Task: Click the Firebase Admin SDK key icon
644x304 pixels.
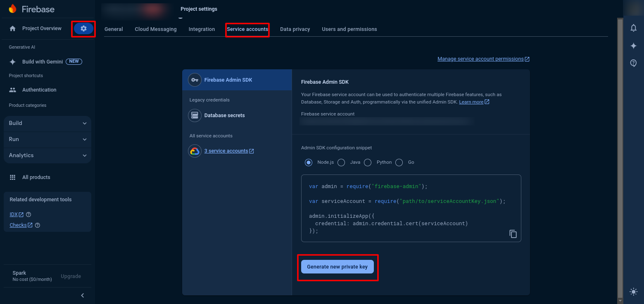Action: coord(195,80)
